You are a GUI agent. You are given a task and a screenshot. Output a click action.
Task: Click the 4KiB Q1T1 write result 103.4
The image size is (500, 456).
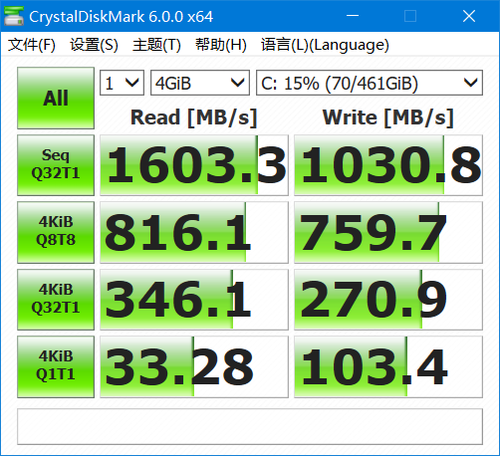pos(388,366)
